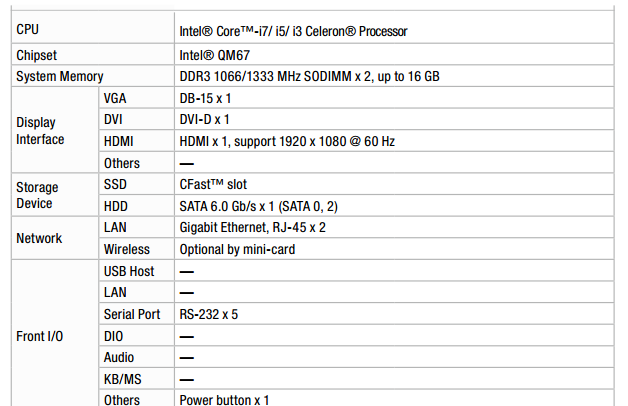Click the Serial Port RS-232 x 5 value
Image resolution: width=628 pixels, height=406 pixels.
click(x=209, y=314)
